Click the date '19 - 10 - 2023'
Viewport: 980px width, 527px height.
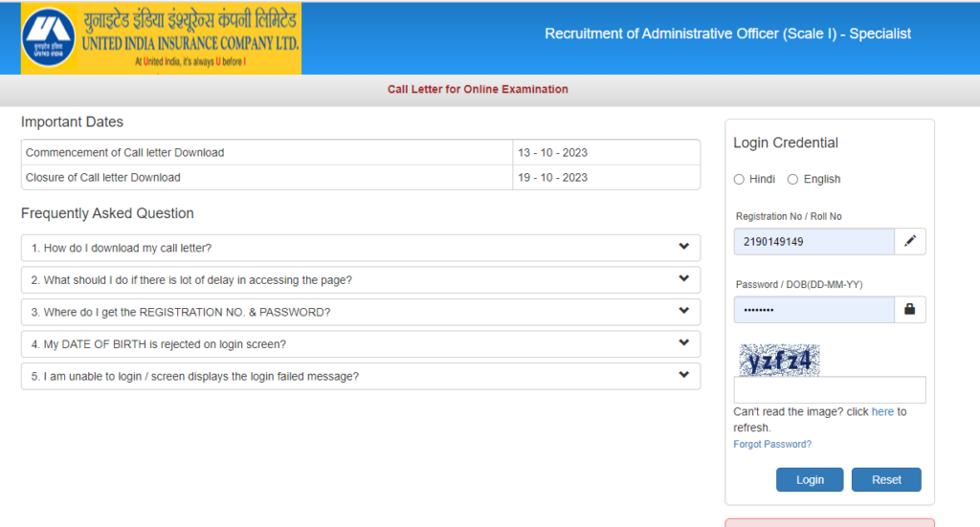552,177
